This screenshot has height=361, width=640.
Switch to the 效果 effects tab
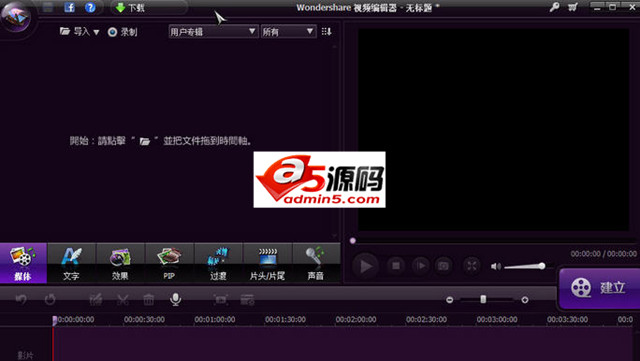[120, 263]
